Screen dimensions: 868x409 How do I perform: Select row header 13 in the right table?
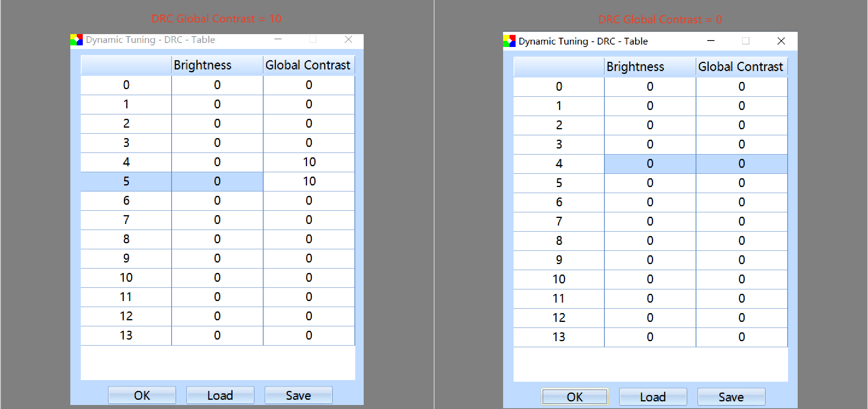pos(559,337)
